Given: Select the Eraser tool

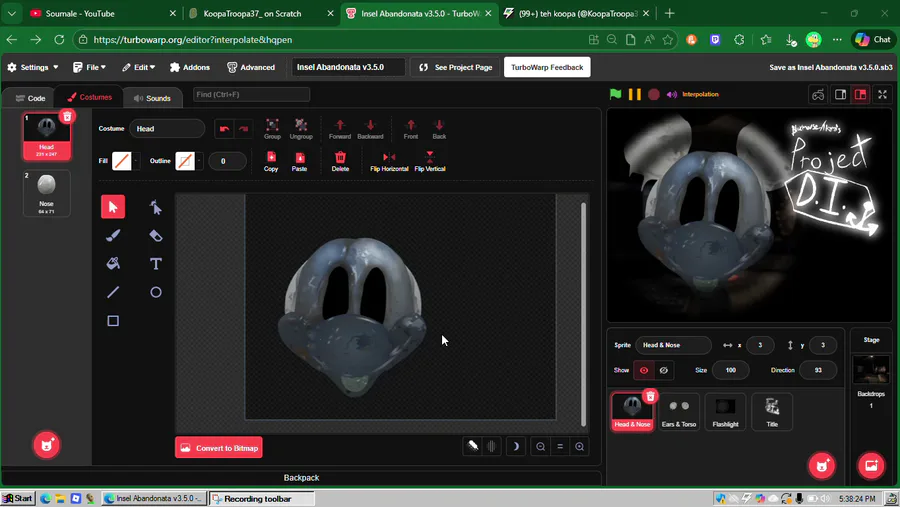Looking at the screenshot, I should click(x=156, y=235).
